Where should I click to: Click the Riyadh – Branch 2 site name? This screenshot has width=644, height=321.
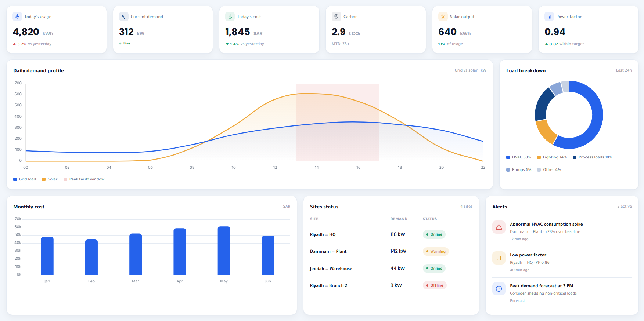[329, 285]
